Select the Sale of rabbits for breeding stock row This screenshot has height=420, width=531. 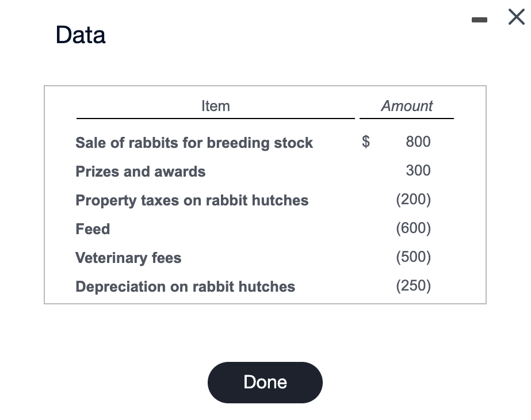point(194,143)
